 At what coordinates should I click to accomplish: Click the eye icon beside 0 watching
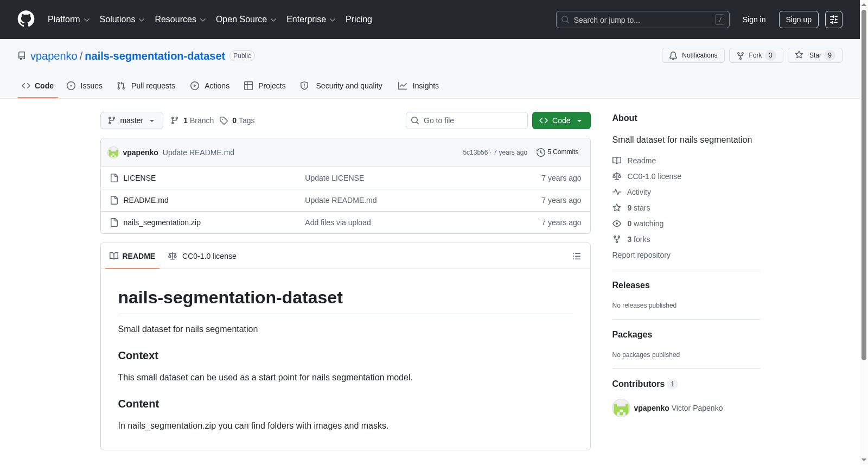pyautogui.click(x=617, y=224)
